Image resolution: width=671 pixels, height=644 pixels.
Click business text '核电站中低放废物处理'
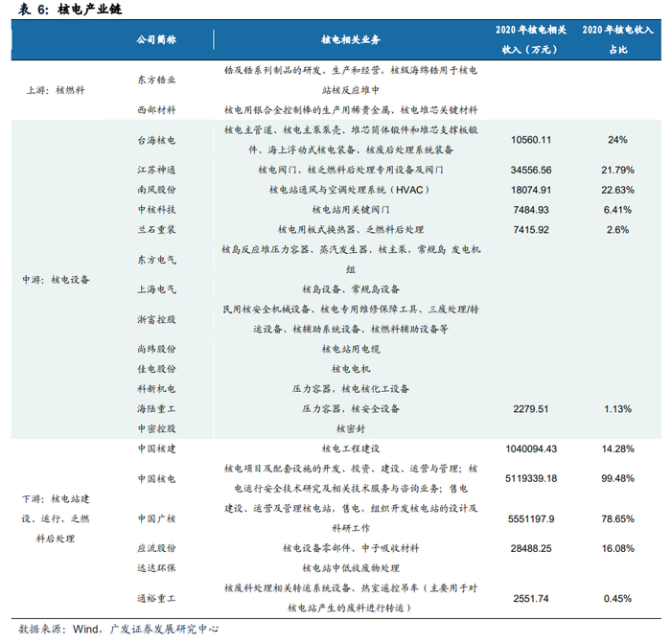point(351,568)
